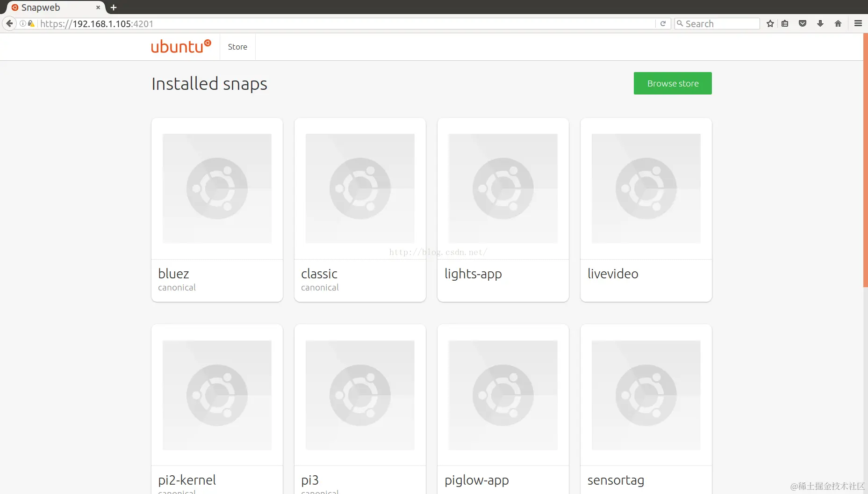This screenshot has width=868, height=494.
Task: Open the bluez snap thumbnail
Action: tap(217, 189)
